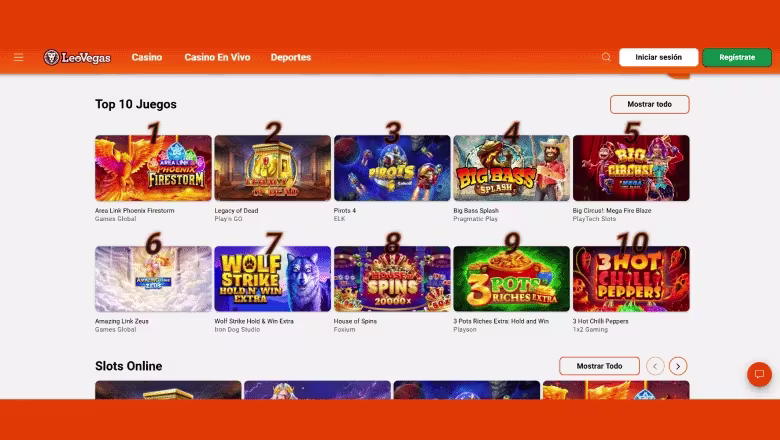Image resolution: width=780 pixels, height=440 pixels.
Task: Open 3 Hot Chilli Peppers thumbnail
Action: pos(631,279)
